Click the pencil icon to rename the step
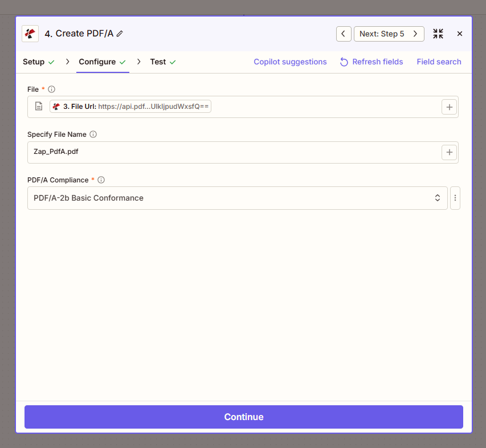 (119, 34)
